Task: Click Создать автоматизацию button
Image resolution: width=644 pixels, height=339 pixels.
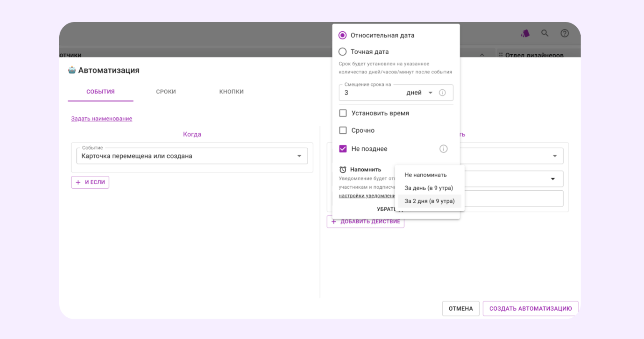Action: pyautogui.click(x=531, y=309)
